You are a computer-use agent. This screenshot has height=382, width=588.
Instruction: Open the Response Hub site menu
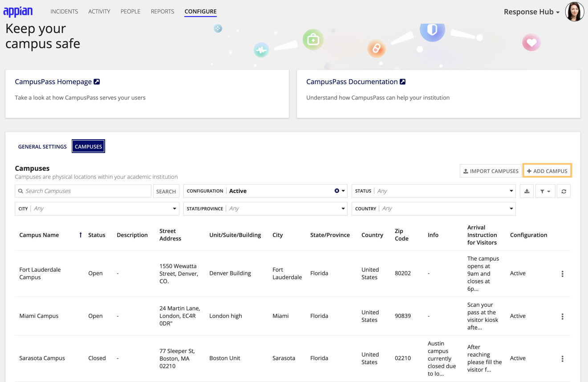tap(531, 12)
